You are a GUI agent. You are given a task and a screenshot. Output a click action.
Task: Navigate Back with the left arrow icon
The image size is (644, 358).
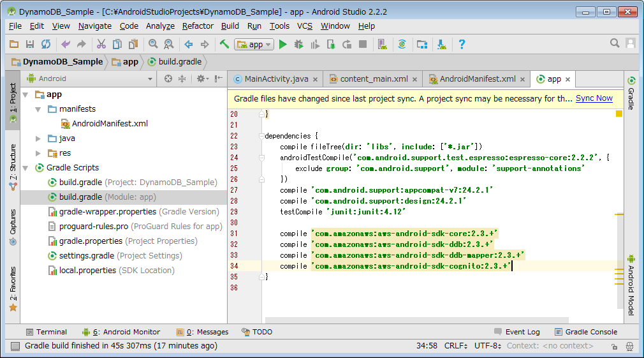[x=189, y=44]
